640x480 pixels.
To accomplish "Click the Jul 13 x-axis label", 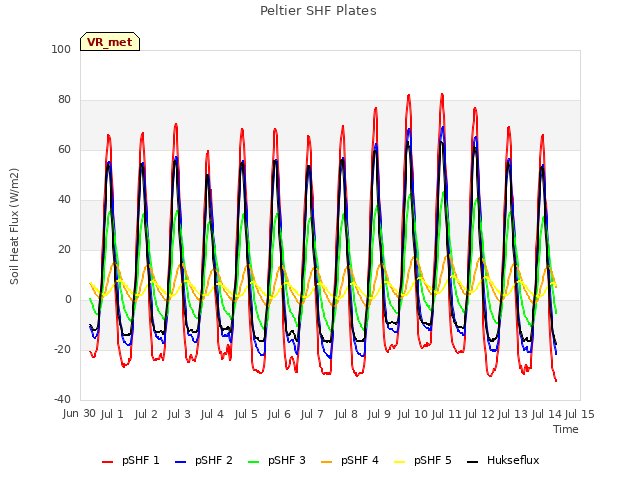I will [x=513, y=414].
